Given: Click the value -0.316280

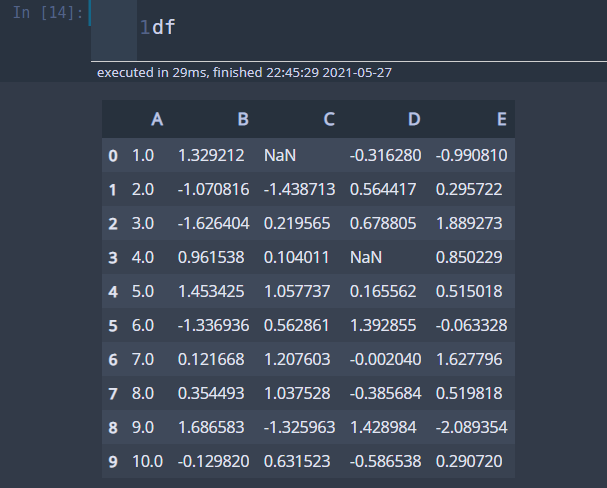Looking at the screenshot, I should tap(385, 156).
